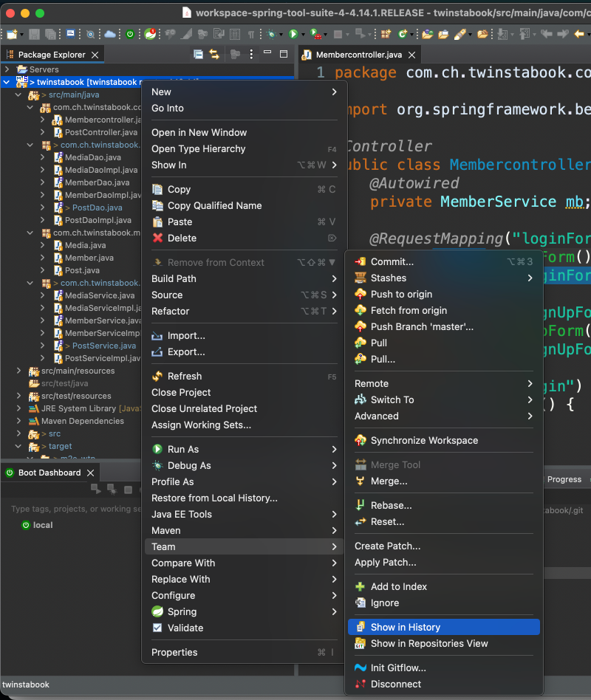Viewport: 591px width, 700px height.
Task: Close the Package Explorer view tab
Action: point(95,55)
